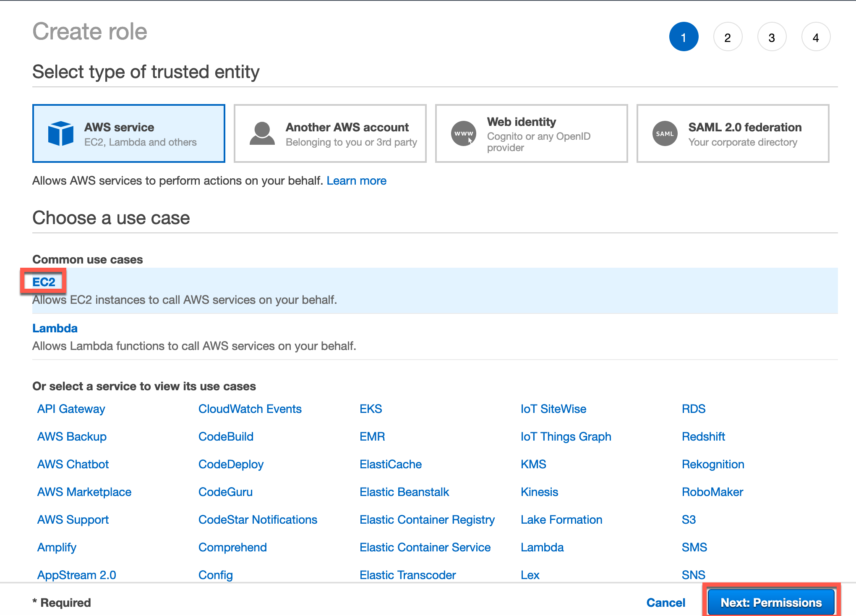The width and height of the screenshot is (856, 616).
Task: Go to wizard step 2 circle
Action: (728, 37)
